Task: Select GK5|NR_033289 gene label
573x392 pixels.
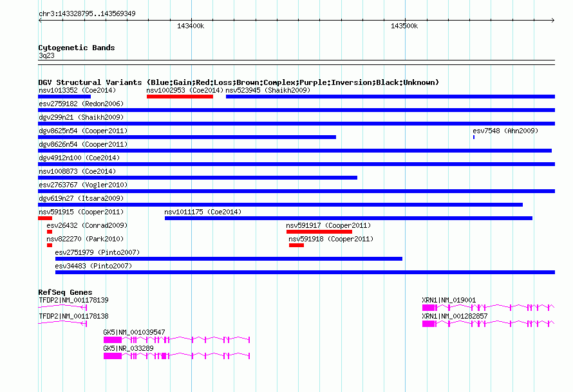Action: [128, 348]
